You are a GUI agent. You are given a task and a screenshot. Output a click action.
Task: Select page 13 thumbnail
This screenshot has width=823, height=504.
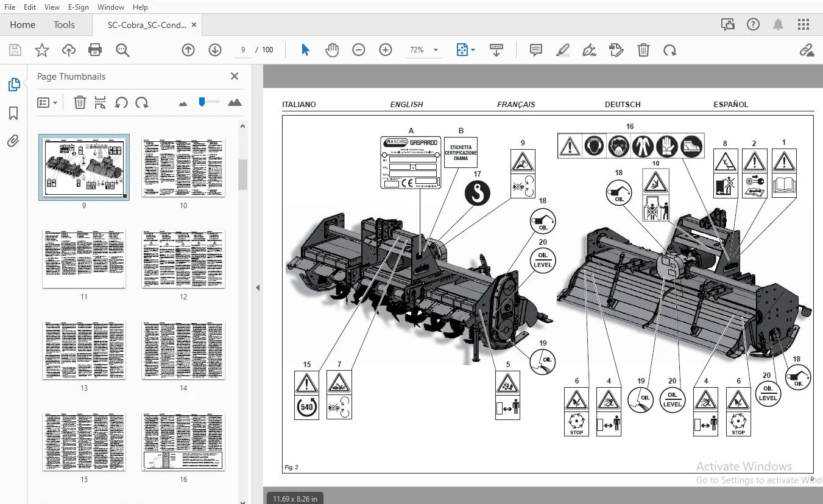point(84,350)
